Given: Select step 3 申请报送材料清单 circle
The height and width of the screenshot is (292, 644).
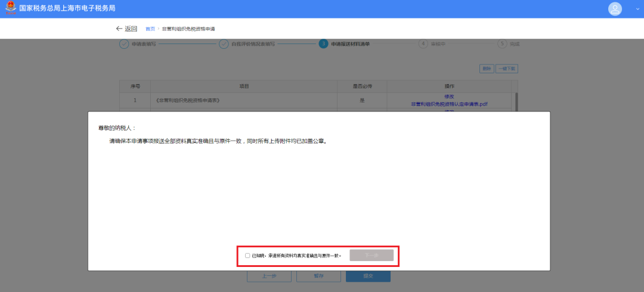Looking at the screenshot, I should (x=323, y=44).
